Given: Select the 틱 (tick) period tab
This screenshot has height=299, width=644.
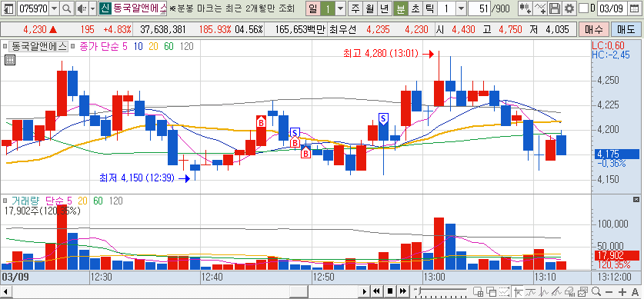Looking at the screenshot, I should pos(429,8).
